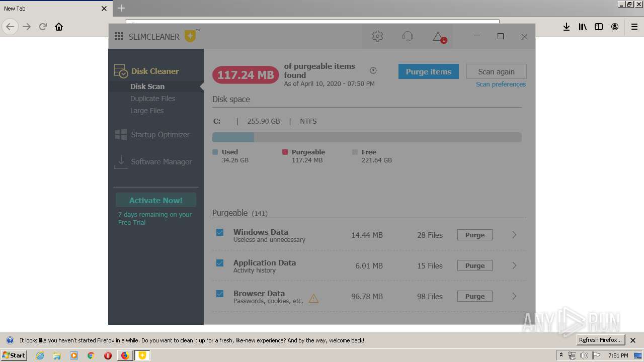Open Startup Optimizer section
Screen dimensions: 644x362
pyautogui.click(x=160, y=135)
